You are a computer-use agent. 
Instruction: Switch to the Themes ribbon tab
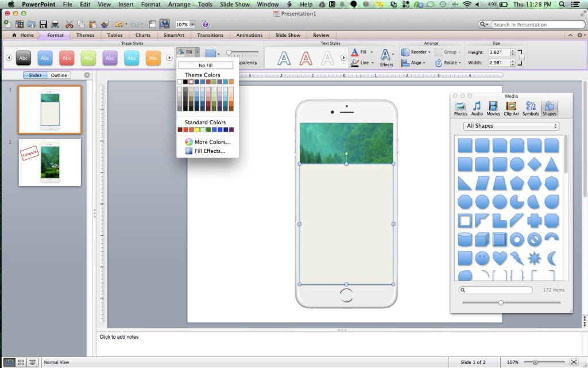85,35
